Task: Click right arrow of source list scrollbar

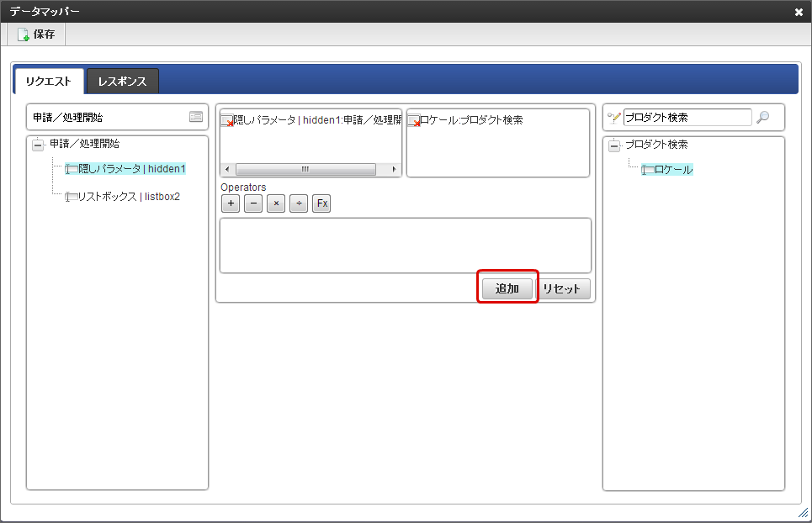Action: (x=394, y=169)
